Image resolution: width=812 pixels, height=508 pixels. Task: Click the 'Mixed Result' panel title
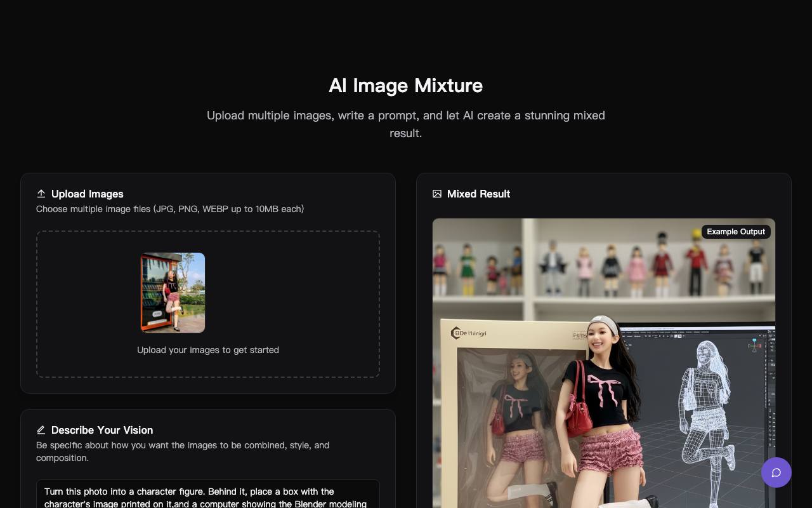point(478,194)
